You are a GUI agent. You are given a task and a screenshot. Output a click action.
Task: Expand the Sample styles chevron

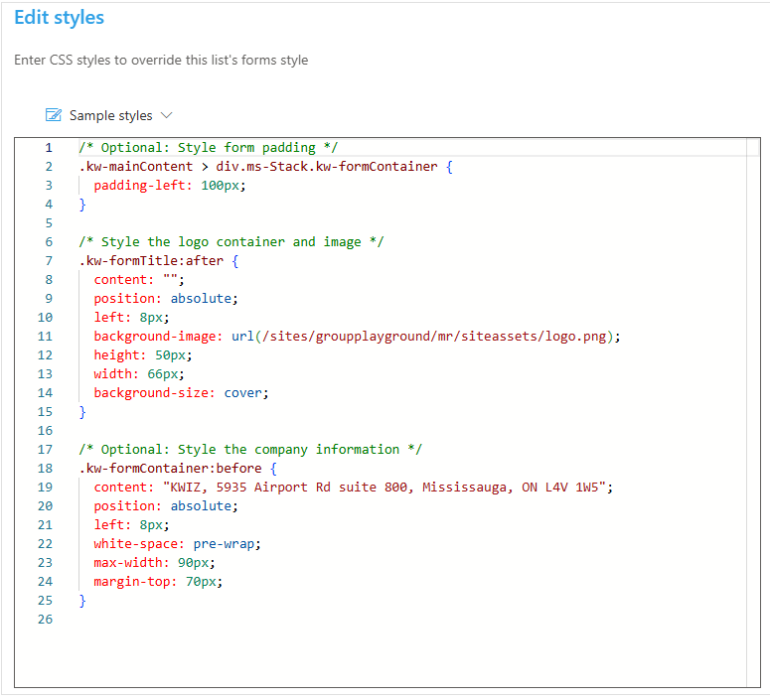[167, 115]
